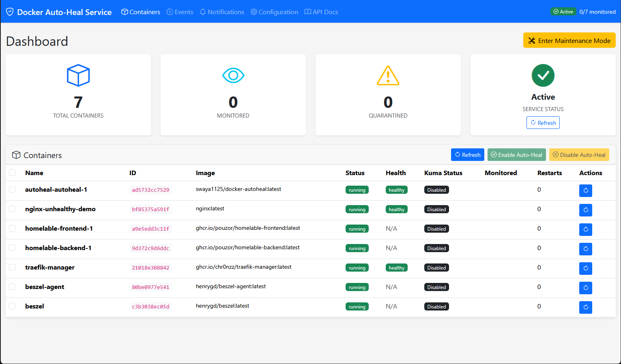Click container ID 9d372c9d6ddc
The width and height of the screenshot is (621, 364).
(x=150, y=248)
